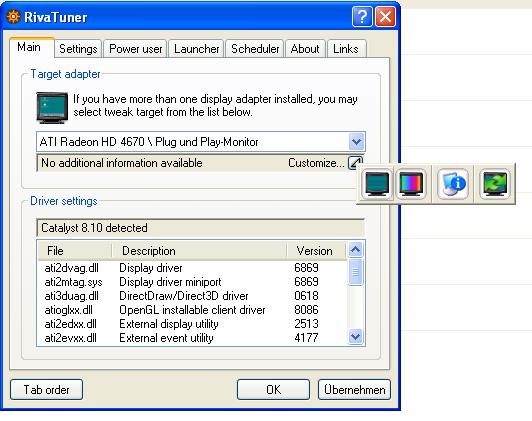This screenshot has width=532, height=421.
Task: Open the Links tab
Action: (346, 49)
